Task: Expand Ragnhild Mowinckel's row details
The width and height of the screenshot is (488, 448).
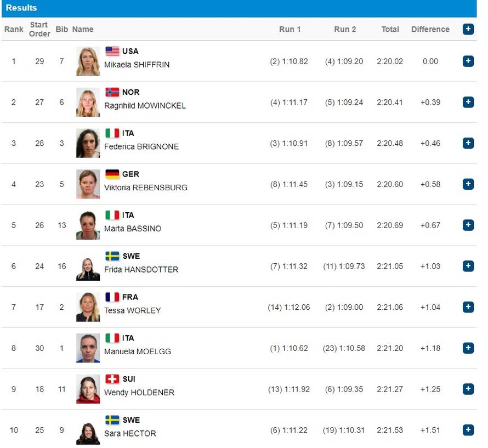Action: (x=468, y=102)
